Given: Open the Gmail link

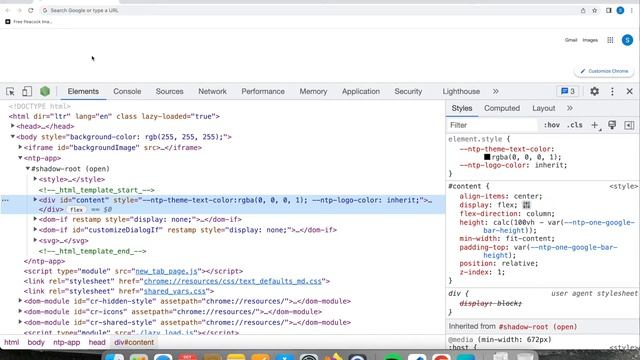Looking at the screenshot, I should coord(571,40).
